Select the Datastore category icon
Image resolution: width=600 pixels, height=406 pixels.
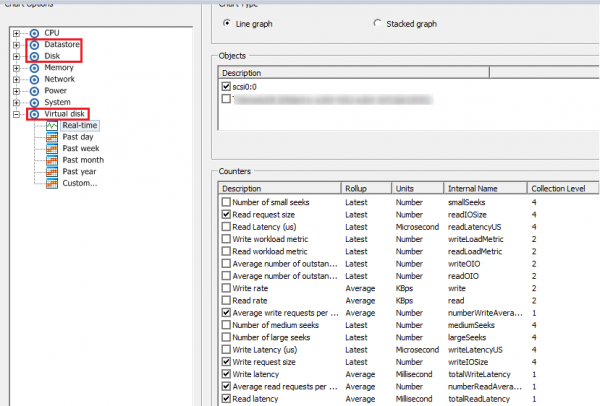tap(35, 45)
